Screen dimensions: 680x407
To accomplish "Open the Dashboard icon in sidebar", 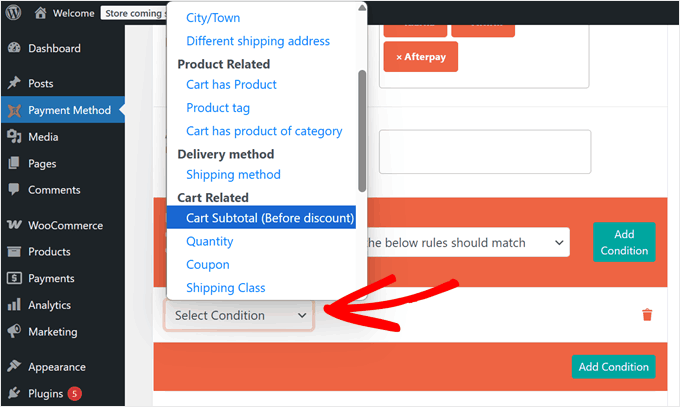I will pyautogui.click(x=14, y=48).
